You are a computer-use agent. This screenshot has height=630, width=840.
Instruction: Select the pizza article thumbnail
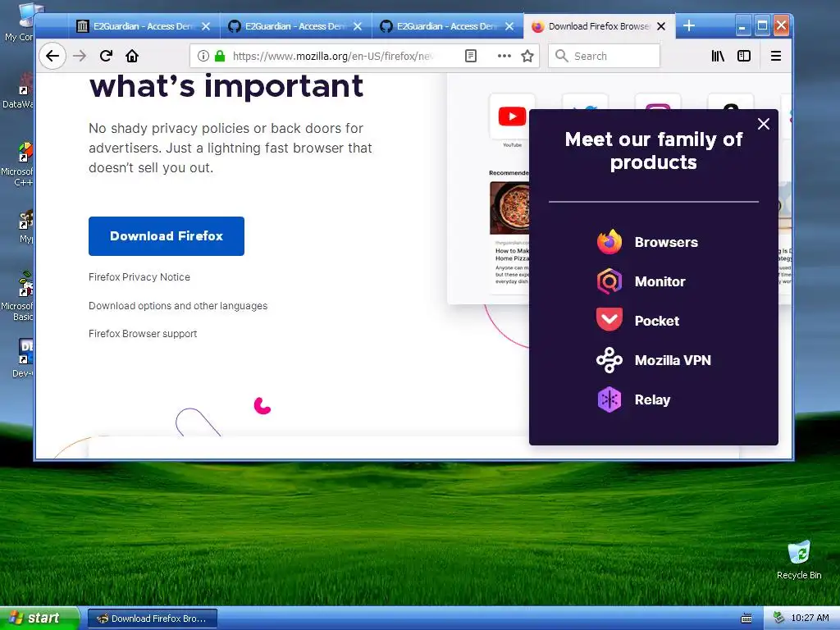[509, 208]
